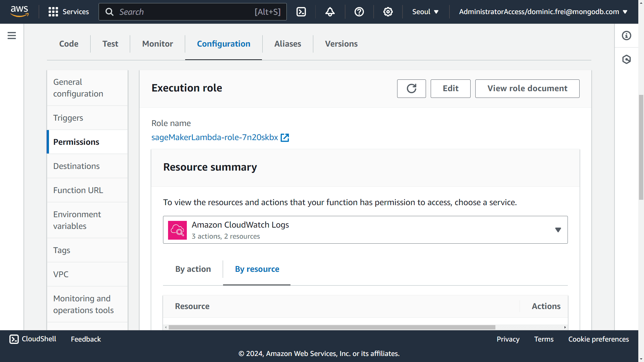
Task: Refresh the execution role section
Action: 412,88
